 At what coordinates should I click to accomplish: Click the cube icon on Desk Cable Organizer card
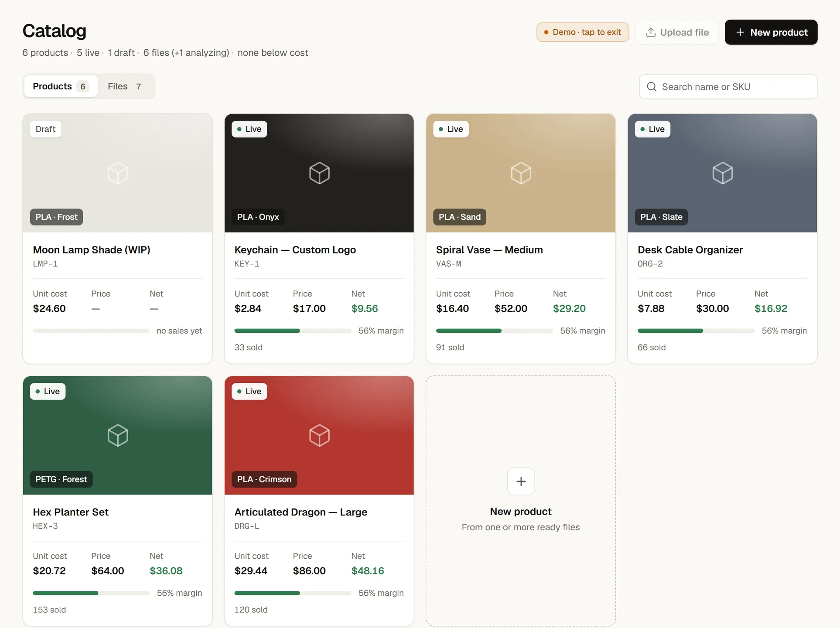coord(722,173)
